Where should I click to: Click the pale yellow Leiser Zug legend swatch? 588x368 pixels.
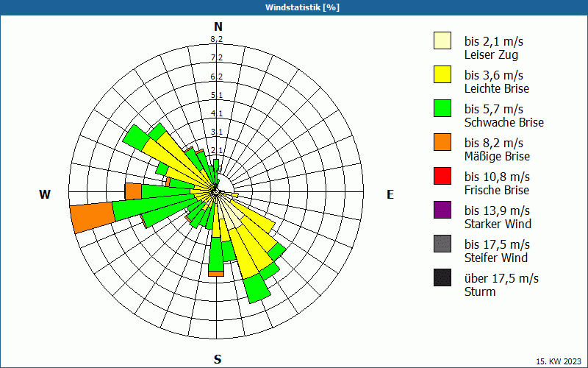(x=442, y=40)
